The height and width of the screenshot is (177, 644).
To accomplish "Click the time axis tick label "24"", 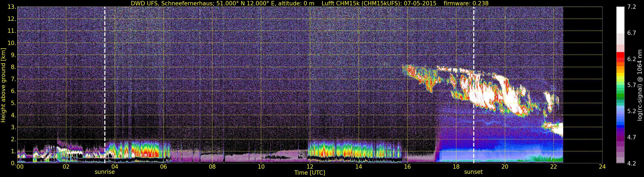I will point(602,167).
